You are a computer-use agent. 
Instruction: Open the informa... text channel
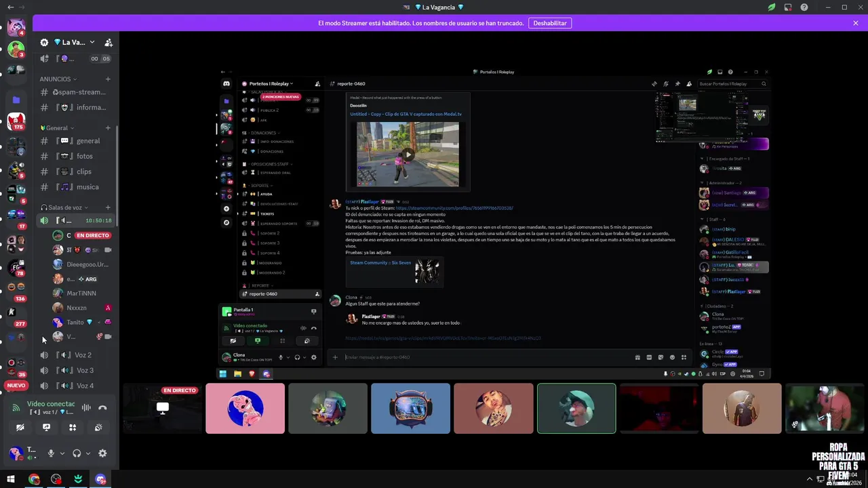click(x=75, y=107)
